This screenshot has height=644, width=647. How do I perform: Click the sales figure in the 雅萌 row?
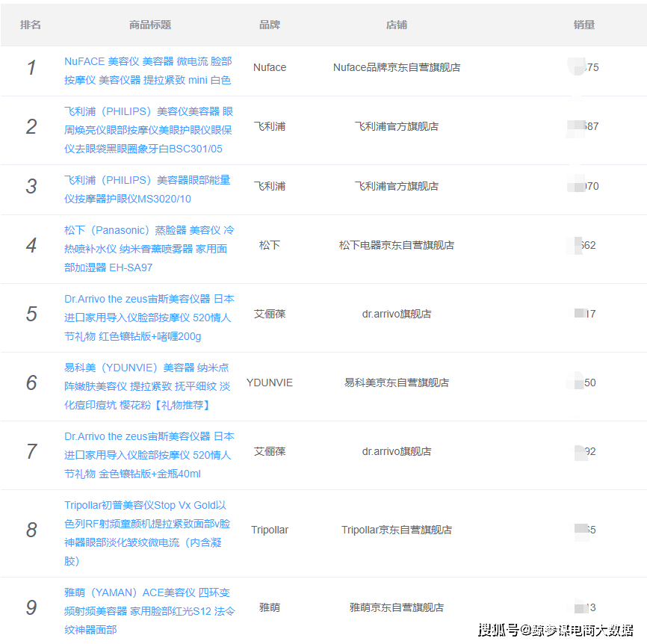[585, 607]
